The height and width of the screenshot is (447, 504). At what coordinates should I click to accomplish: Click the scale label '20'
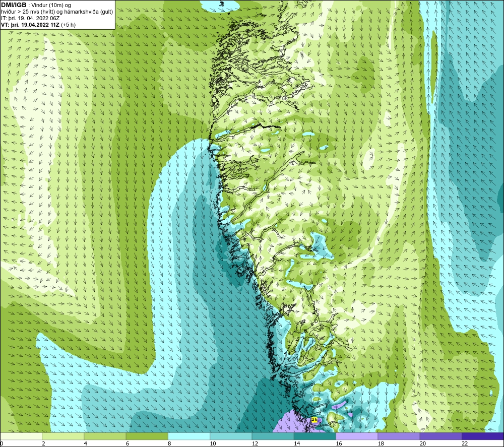(x=423, y=443)
